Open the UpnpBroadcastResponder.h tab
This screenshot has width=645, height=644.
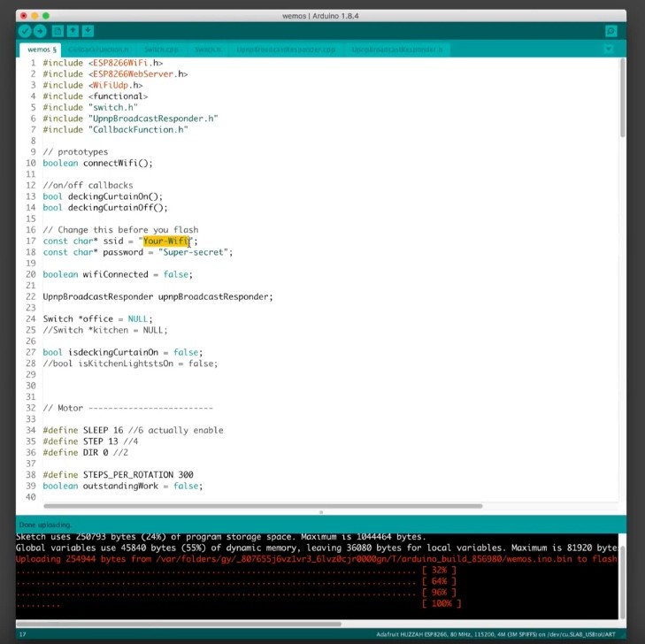[395, 50]
